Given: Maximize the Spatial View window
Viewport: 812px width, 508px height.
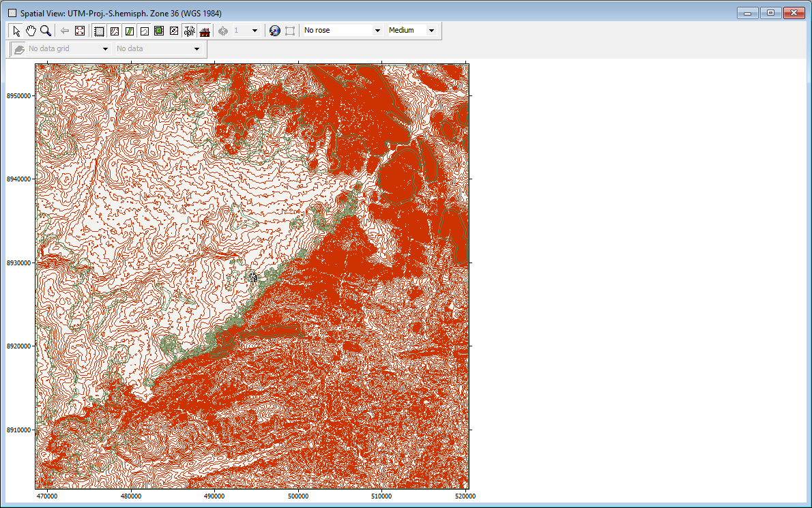Looking at the screenshot, I should [770, 13].
